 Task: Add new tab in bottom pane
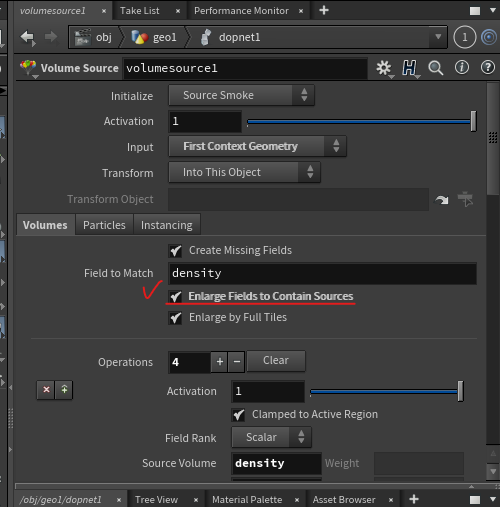tap(414, 499)
